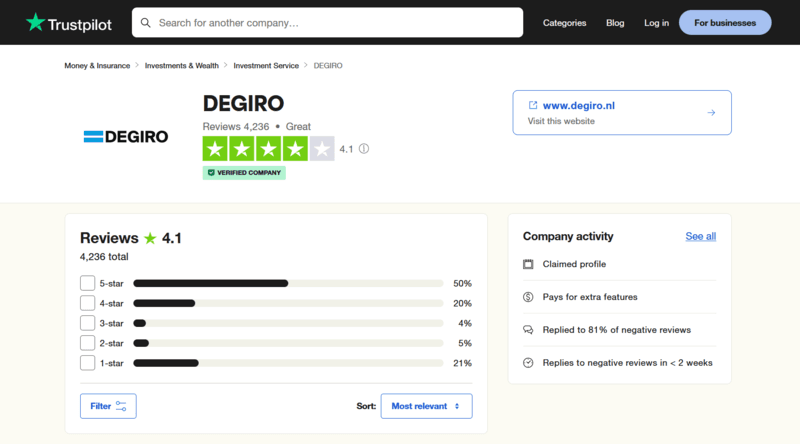This screenshot has height=444, width=800.
Task: Click the filter sliders icon
Action: pyautogui.click(x=121, y=406)
